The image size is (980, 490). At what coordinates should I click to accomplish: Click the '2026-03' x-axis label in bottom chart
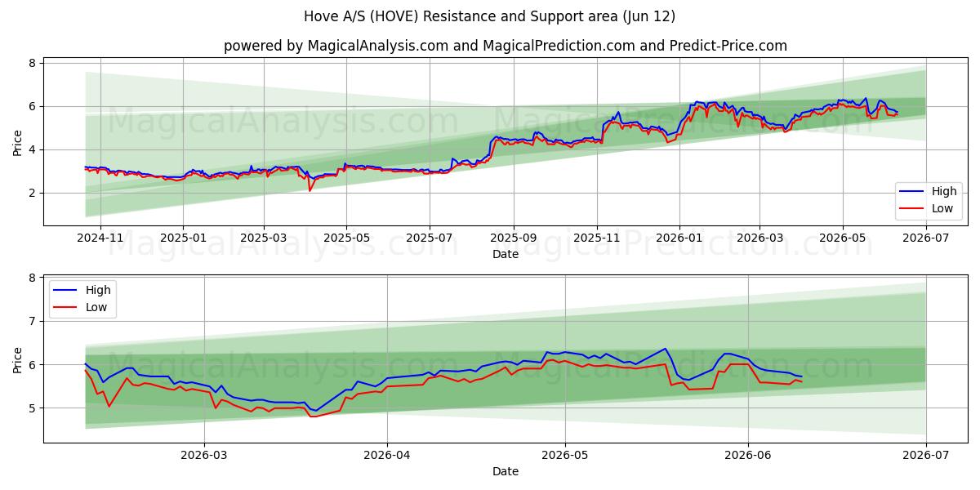204,457
